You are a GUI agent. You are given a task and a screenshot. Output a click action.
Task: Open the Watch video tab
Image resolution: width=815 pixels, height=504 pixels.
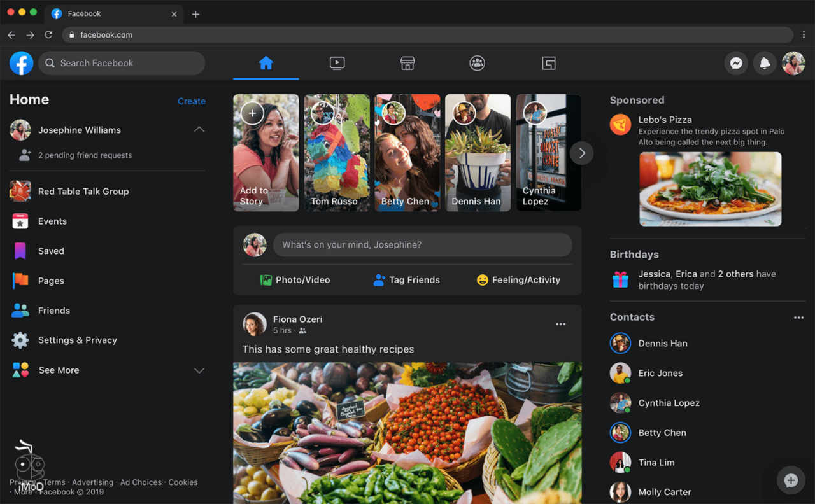tap(337, 63)
